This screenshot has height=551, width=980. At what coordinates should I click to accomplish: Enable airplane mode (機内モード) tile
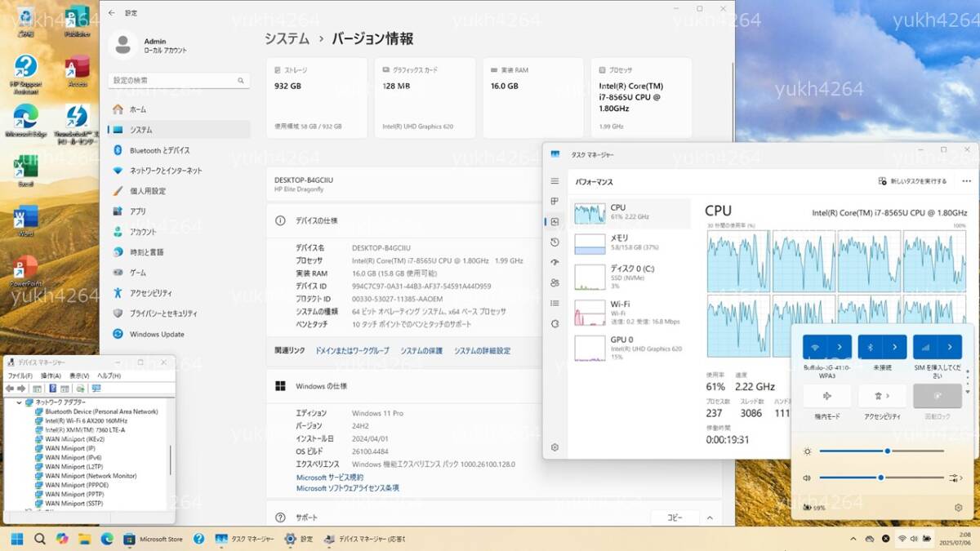point(826,396)
